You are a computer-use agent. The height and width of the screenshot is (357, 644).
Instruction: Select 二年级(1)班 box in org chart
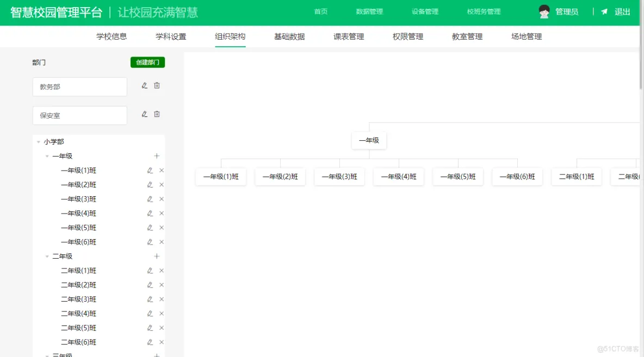[x=577, y=177]
